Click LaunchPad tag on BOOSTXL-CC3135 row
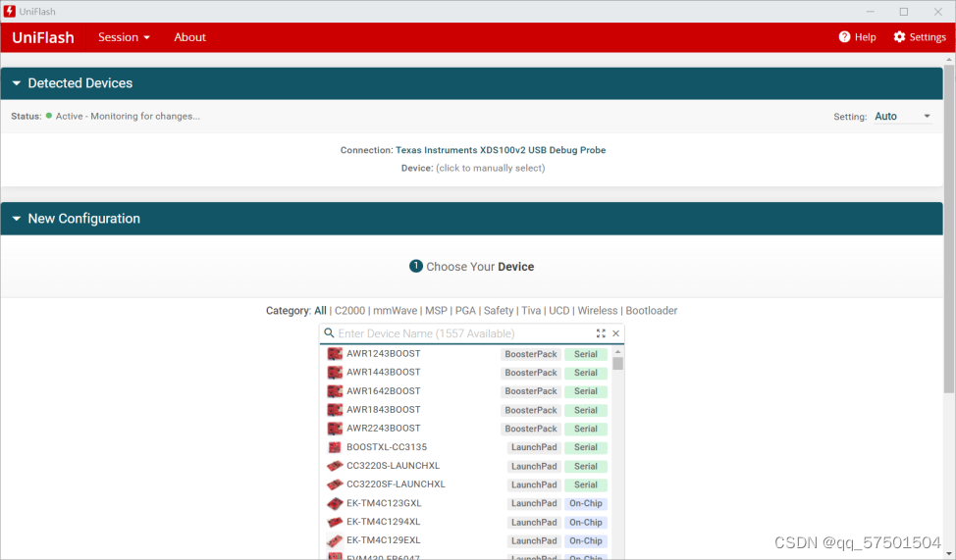 534,447
